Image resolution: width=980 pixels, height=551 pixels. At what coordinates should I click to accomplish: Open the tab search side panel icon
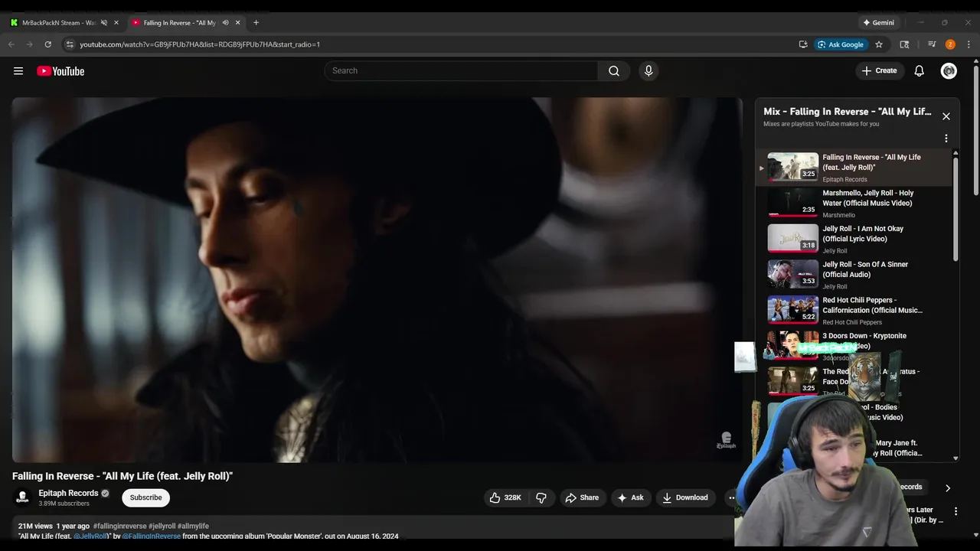click(904, 44)
